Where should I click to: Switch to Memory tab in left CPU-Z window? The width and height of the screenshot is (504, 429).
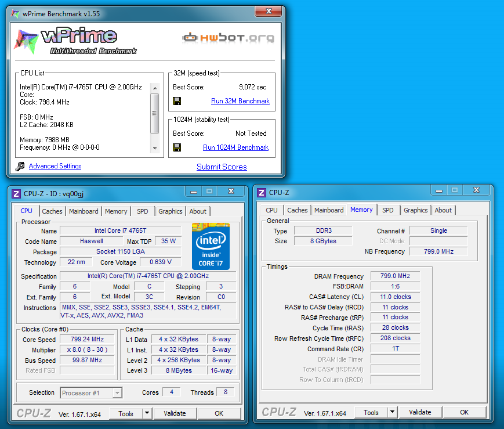116,211
